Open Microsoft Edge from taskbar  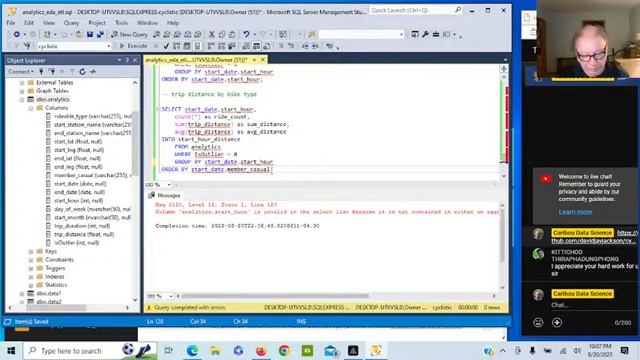(192, 351)
